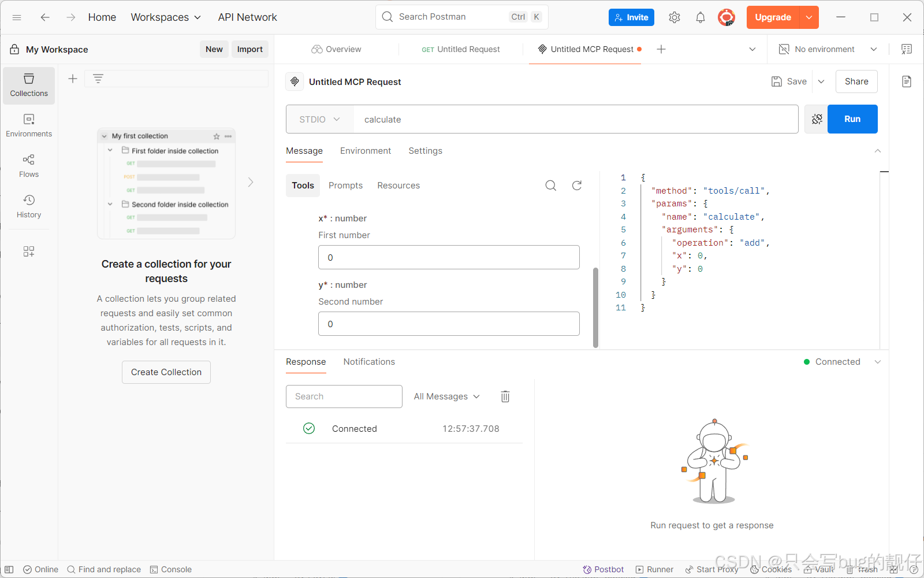Click the configure workspace sidebar grid icon
The height and width of the screenshot is (578, 924).
[29, 251]
